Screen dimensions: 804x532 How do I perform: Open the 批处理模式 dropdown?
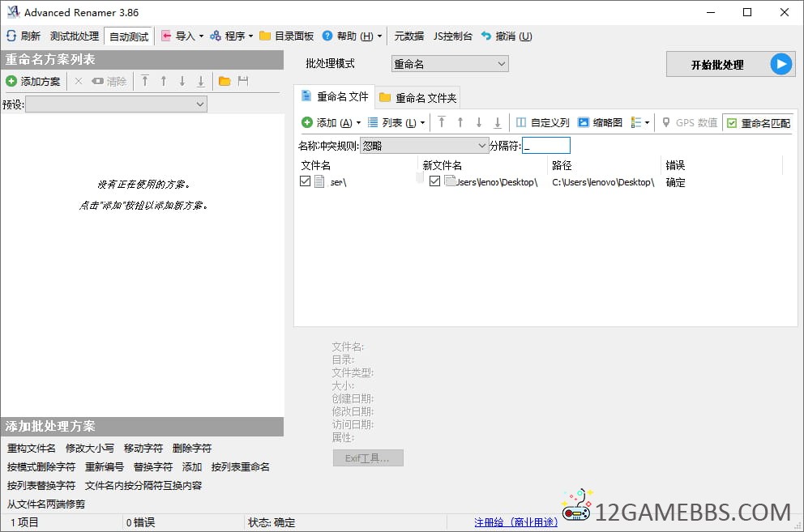pos(450,64)
